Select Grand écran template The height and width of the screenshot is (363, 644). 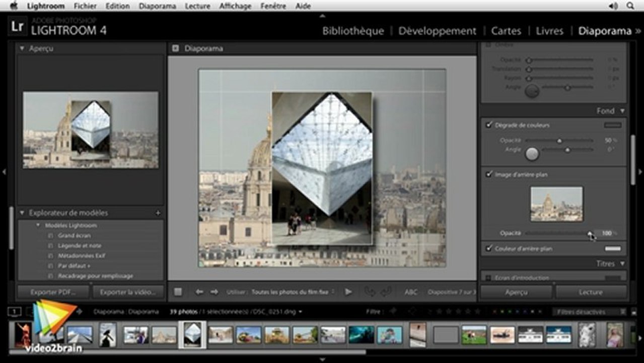tap(74, 235)
